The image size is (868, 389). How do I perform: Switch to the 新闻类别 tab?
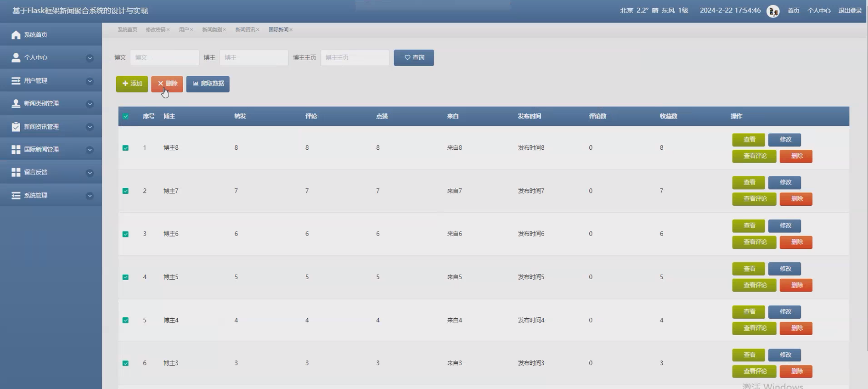tap(212, 30)
